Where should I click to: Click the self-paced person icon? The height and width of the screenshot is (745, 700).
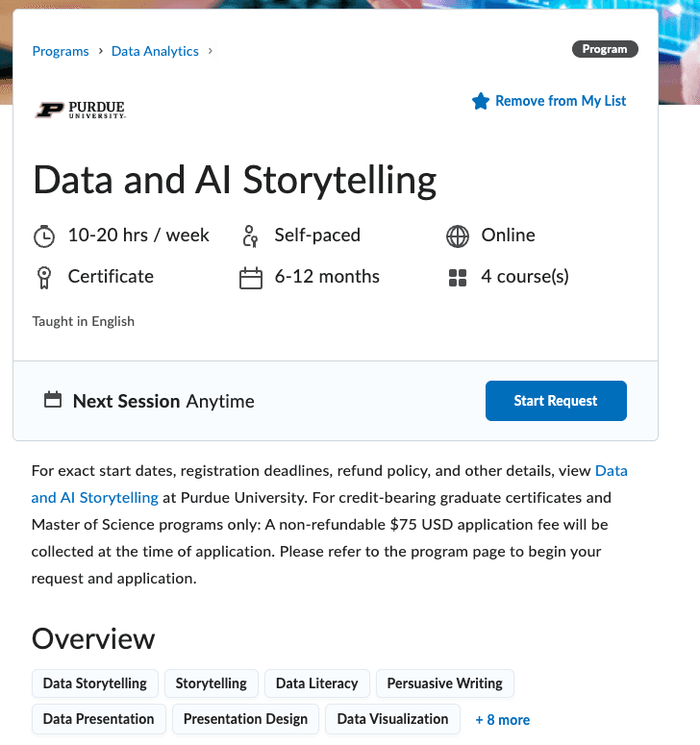[x=250, y=236]
